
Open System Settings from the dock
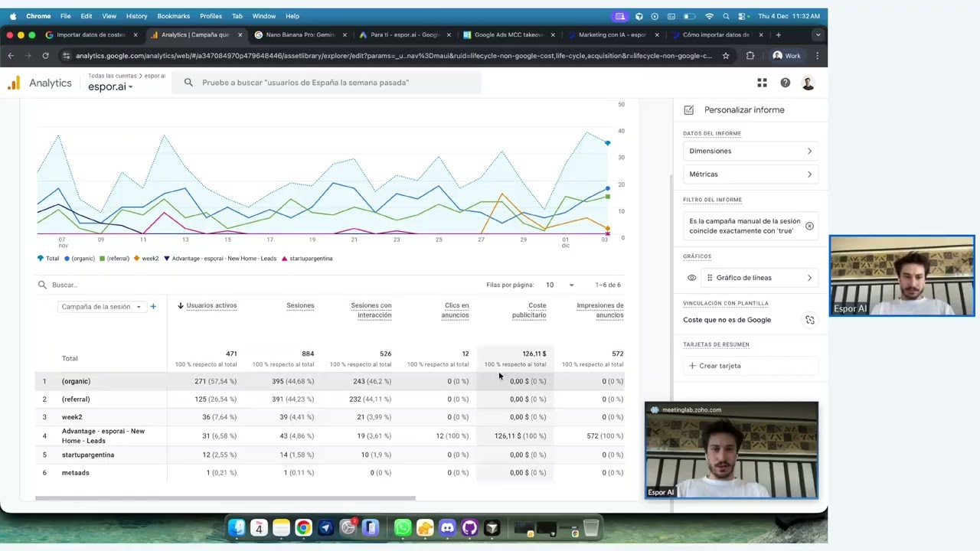pos(348,528)
